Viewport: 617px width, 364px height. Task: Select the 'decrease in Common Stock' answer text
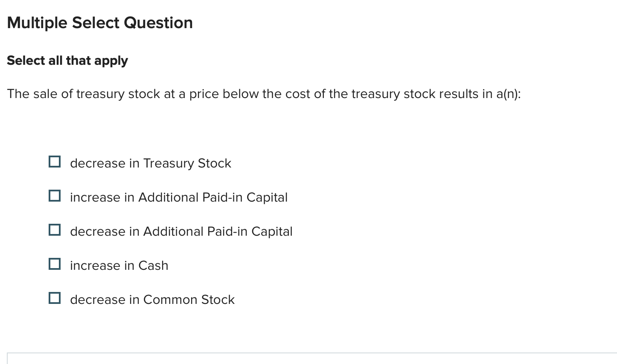pos(152,300)
